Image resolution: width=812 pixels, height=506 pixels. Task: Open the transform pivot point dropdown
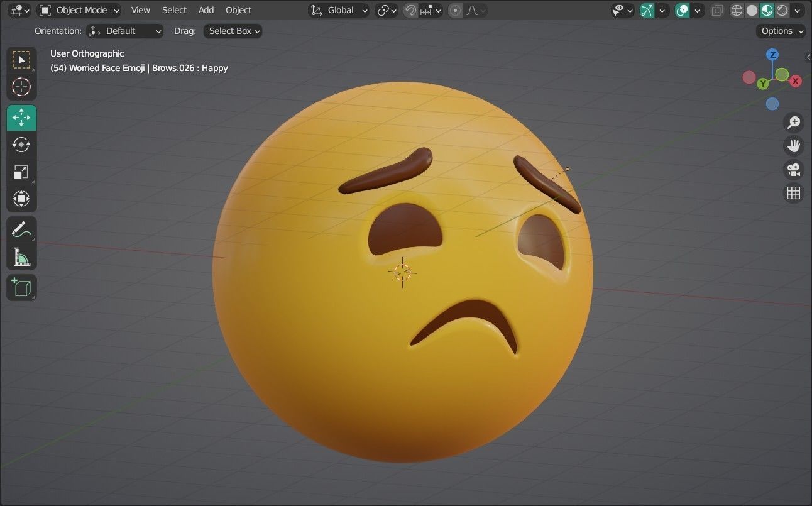coord(387,10)
